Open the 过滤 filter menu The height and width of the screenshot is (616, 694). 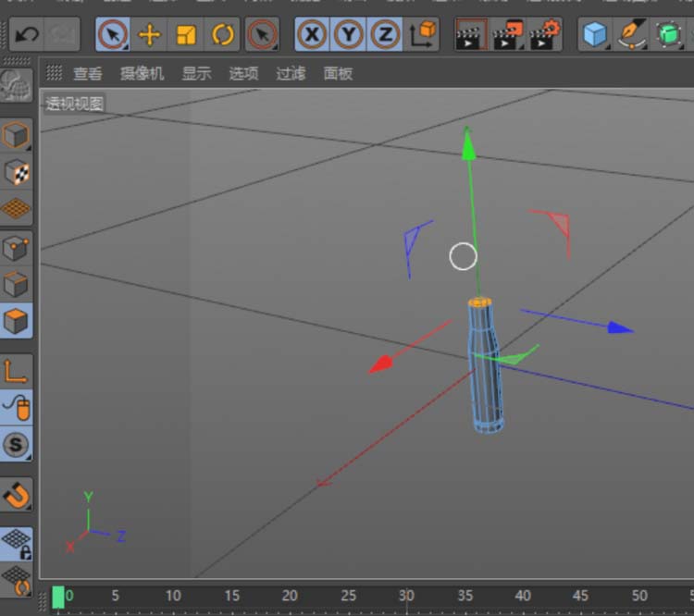point(291,74)
